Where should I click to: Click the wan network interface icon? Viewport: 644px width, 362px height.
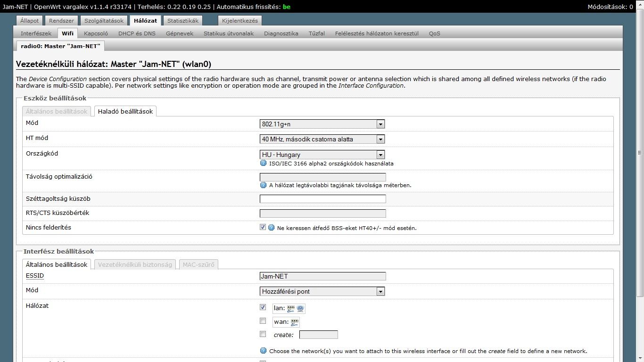click(x=295, y=322)
